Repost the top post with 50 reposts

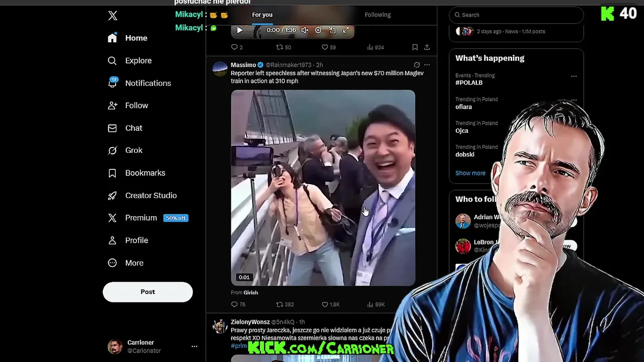tap(284, 47)
